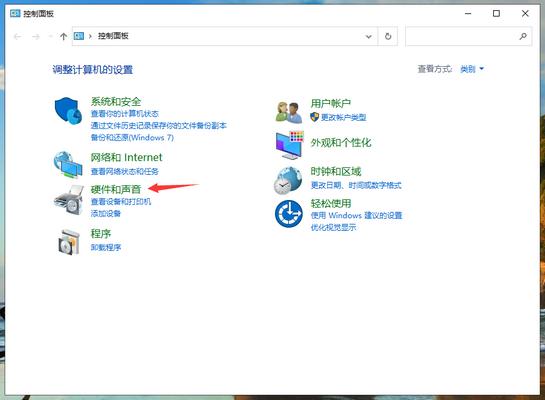
Task: Open the 用户帐户 people icon
Action: coord(289,112)
